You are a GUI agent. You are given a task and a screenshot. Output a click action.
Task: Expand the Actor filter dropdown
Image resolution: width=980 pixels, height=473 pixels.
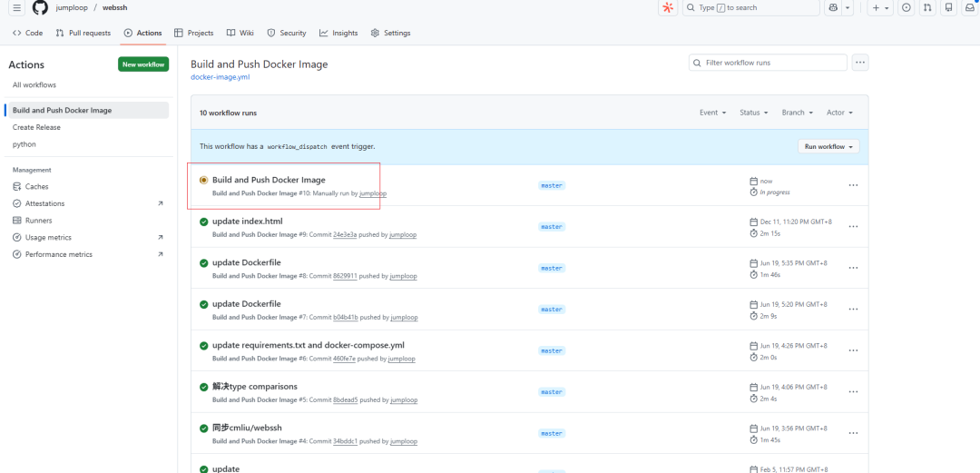tap(839, 113)
